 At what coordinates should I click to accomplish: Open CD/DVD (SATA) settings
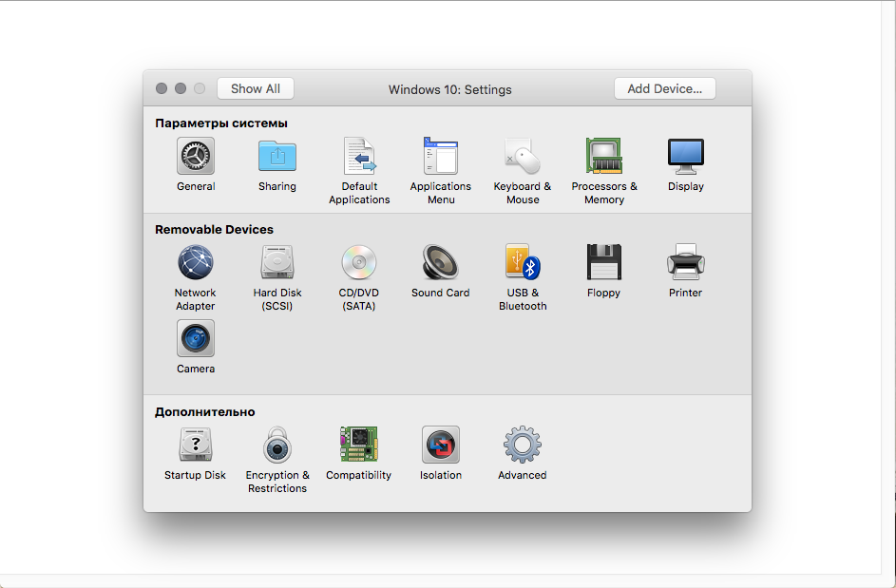pos(359,262)
